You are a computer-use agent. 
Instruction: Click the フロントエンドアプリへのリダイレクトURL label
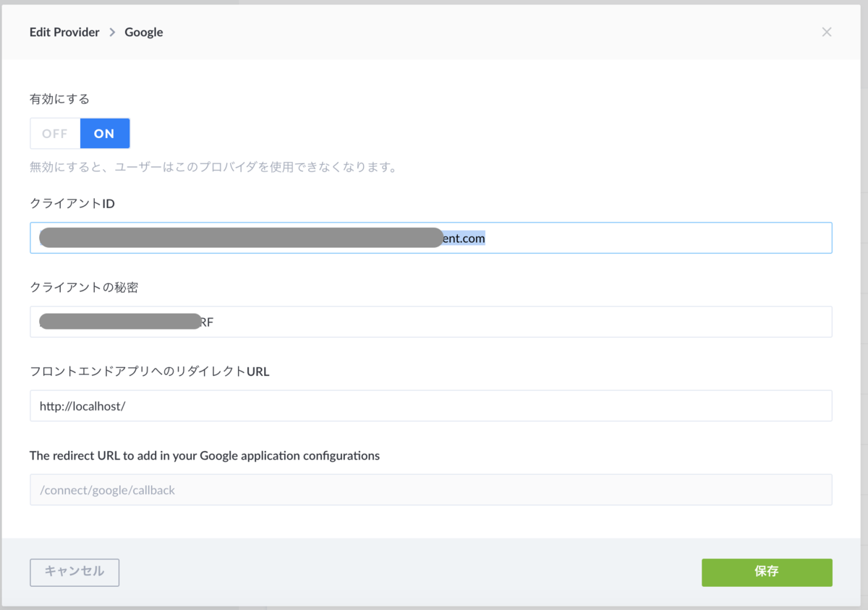[150, 371]
